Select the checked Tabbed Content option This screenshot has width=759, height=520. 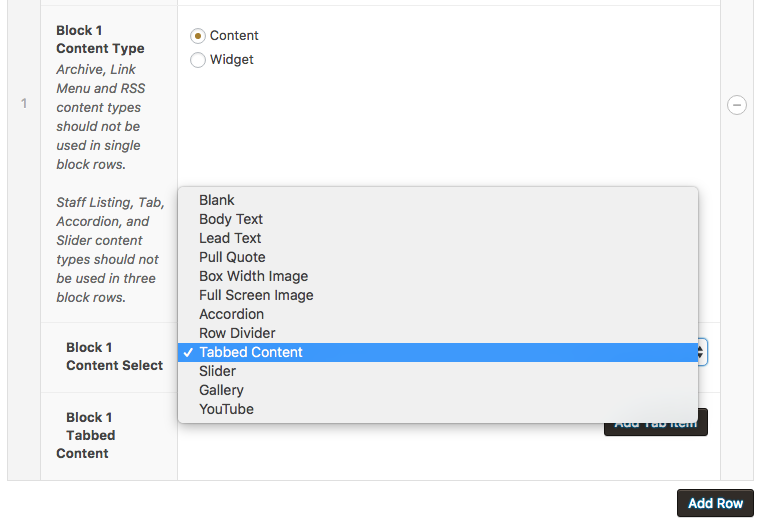click(x=438, y=352)
